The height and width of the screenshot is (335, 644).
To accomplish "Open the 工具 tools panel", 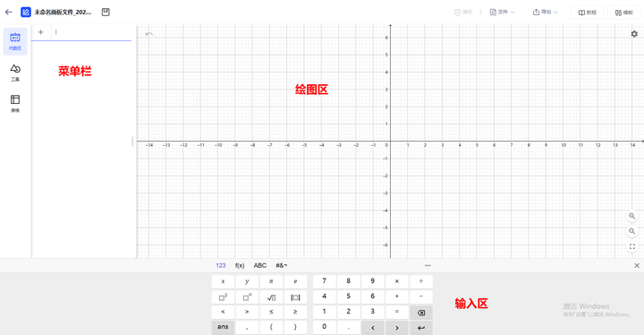I will 15,73.
